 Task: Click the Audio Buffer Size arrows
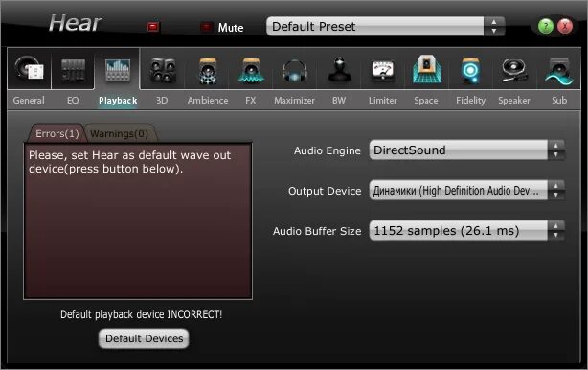pyautogui.click(x=556, y=230)
